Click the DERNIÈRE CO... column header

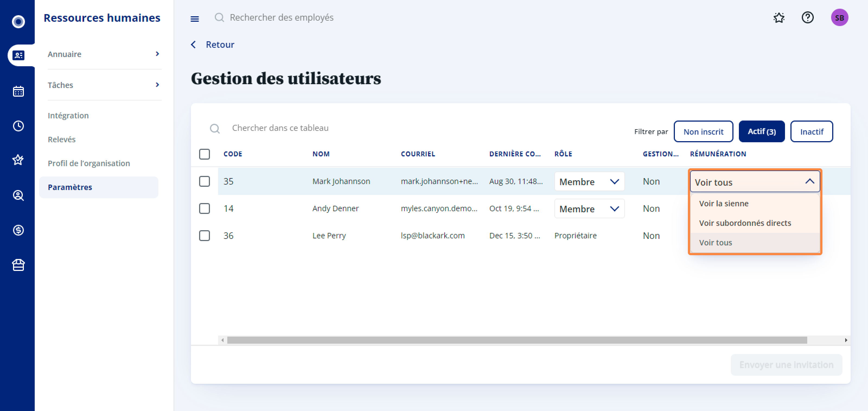point(515,154)
